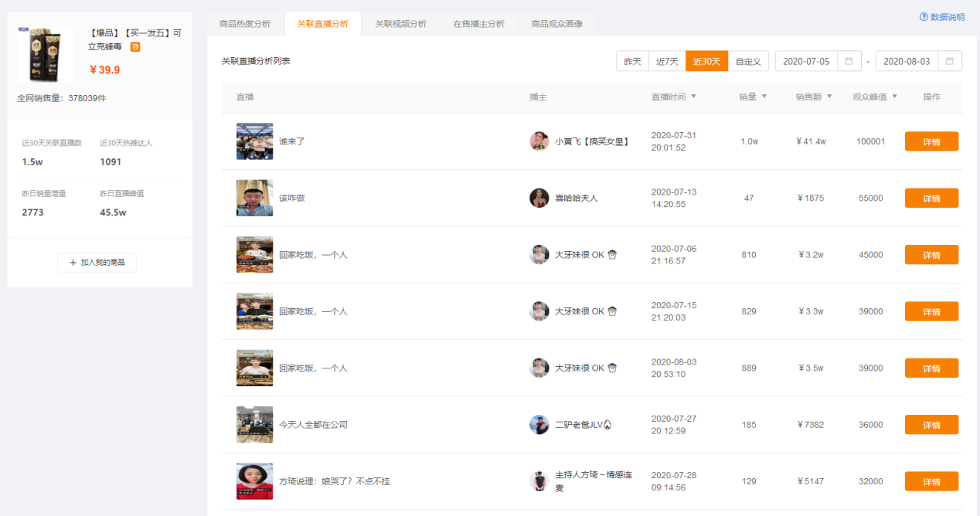Image resolution: width=980 pixels, height=516 pixels.
Task: Click the sales amount ¥41.4w cell
Action: [812, 141]
